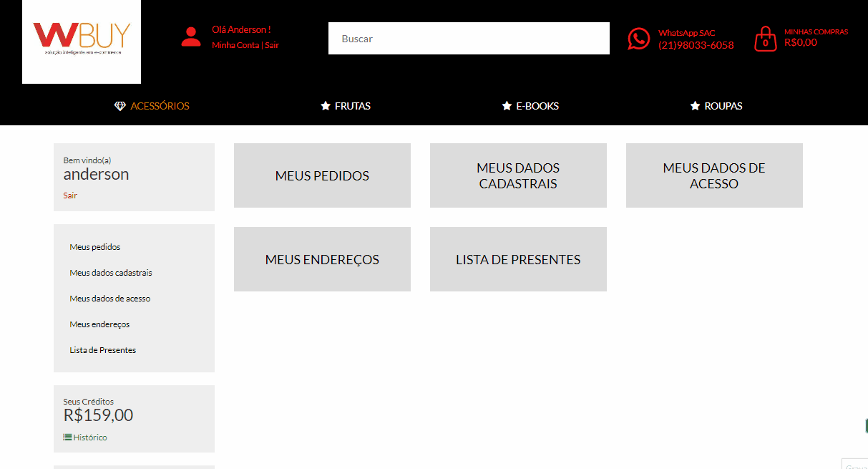Click the star icon beside Roupas

click(x=695, y=106)
